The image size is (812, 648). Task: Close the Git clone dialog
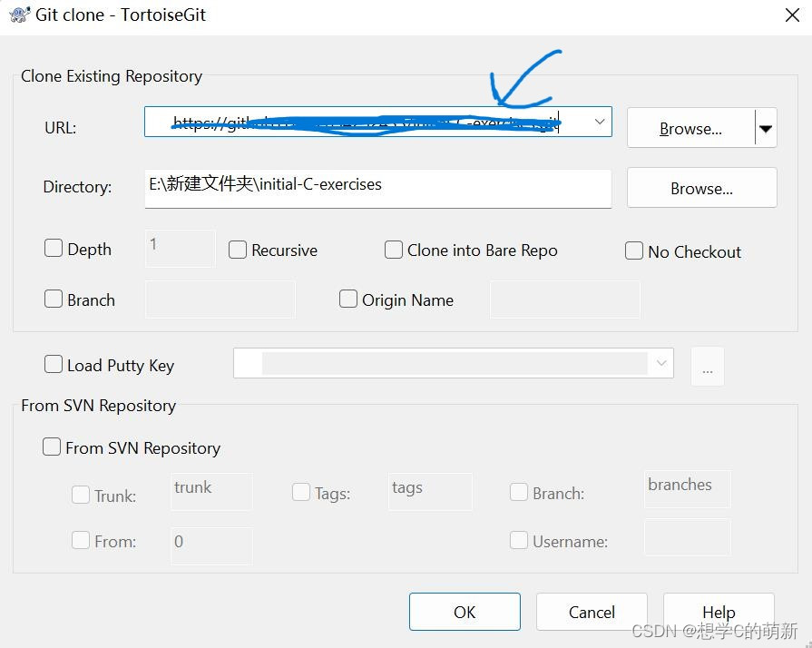click(x=792, y=15)
